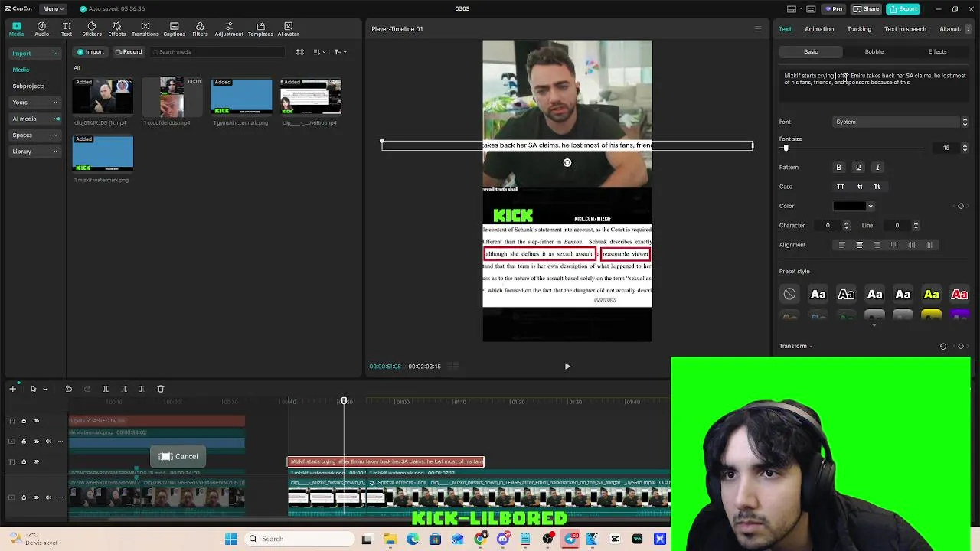Hide the lower text caption track
This screenshot has height=551, width=980.
36,461
